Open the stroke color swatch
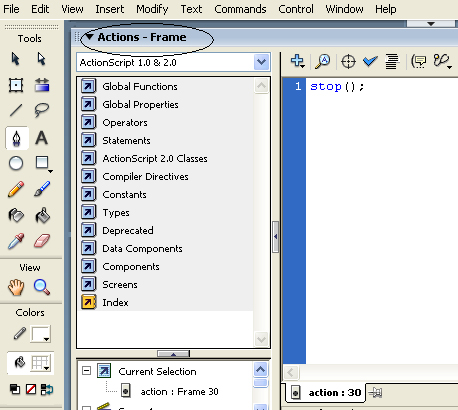The width and height of the screenshot is (458, 410). [41, 334]
